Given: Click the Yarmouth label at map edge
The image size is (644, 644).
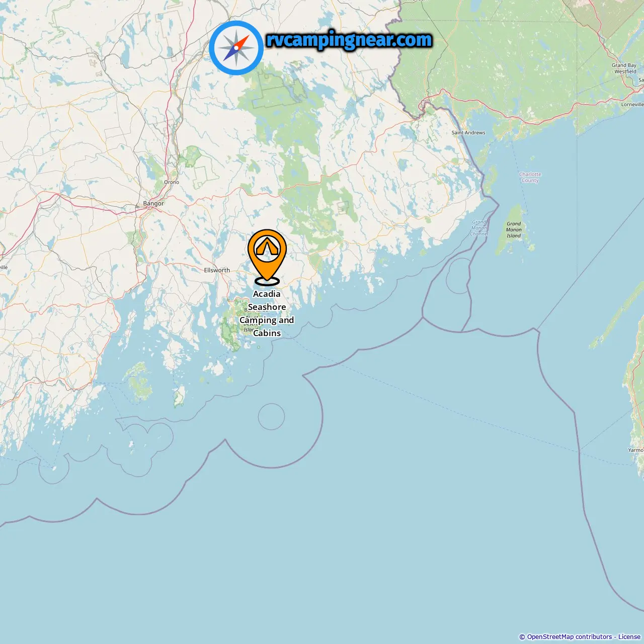Looking at the screenshot, I should tap(636, 450).
